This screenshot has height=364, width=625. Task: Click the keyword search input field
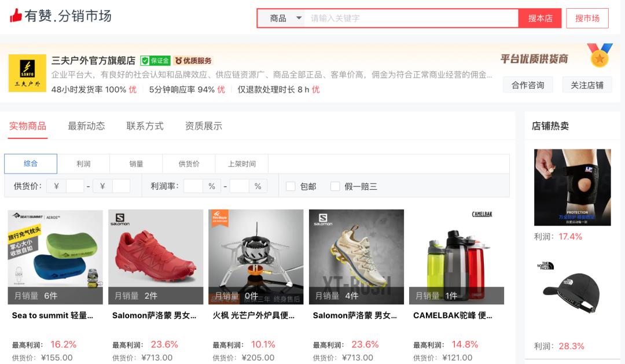pyautogui.click(x=405, y=18)
